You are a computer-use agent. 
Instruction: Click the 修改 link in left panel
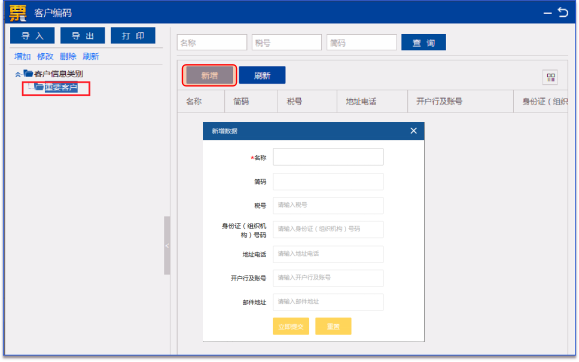[45, 57]
